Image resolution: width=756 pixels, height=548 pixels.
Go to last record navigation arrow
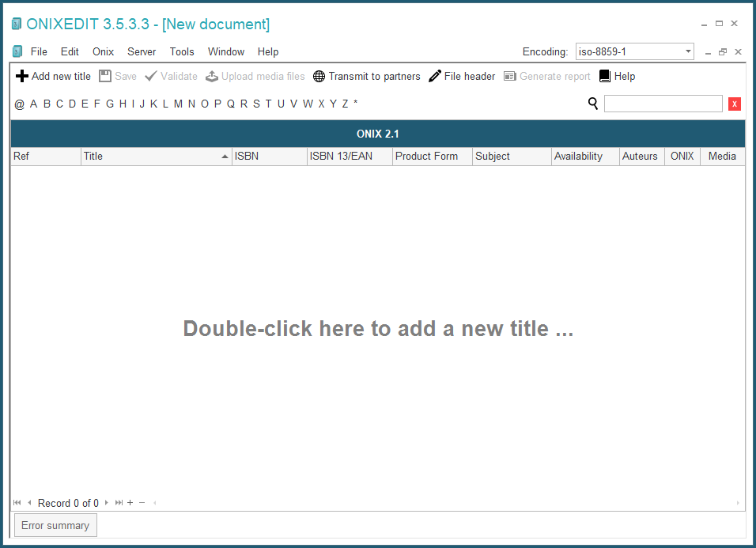[x=119, y=503]
